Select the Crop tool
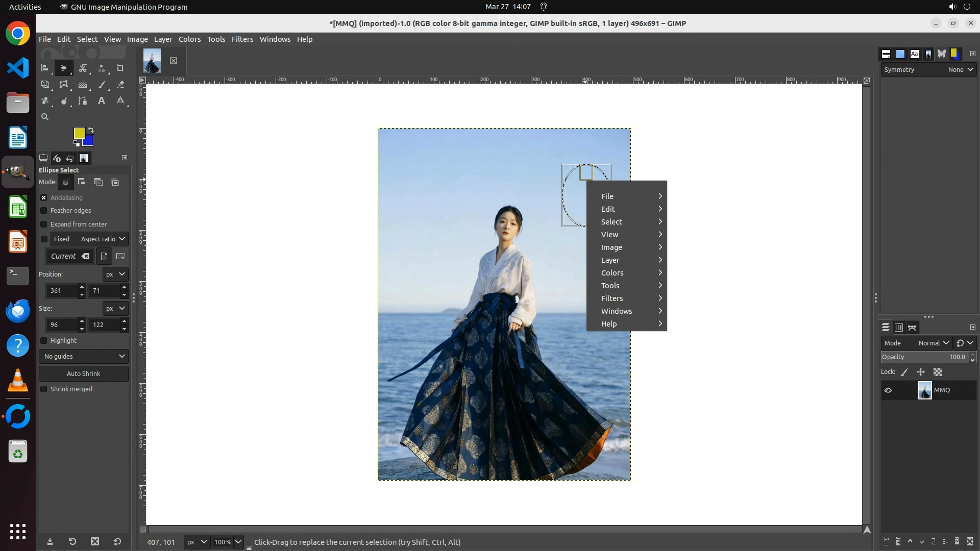Viewport: 980px width, 551px height. 120,68
